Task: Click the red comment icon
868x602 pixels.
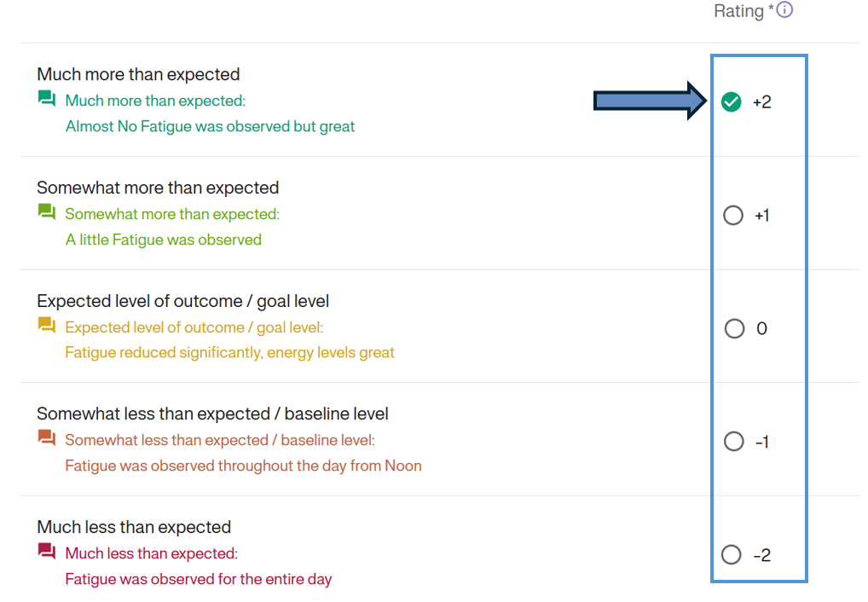Action: 47,552
